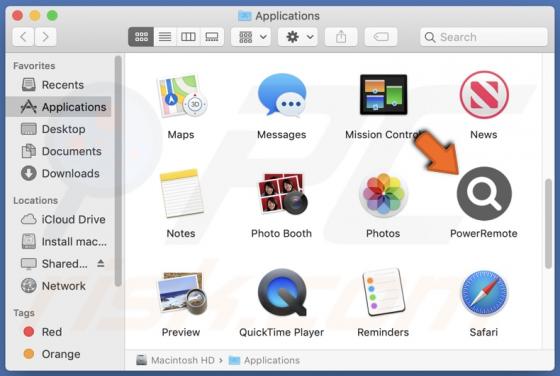This screenshot has width=560, height=376.
Task: Go forward with the forward arrow
Action: click(x=45, y=37)
